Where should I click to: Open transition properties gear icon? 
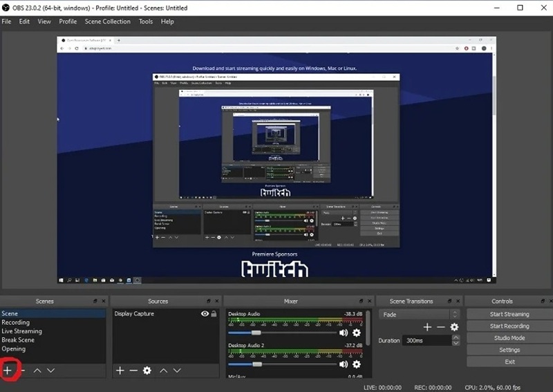click(x=454, y=327)
